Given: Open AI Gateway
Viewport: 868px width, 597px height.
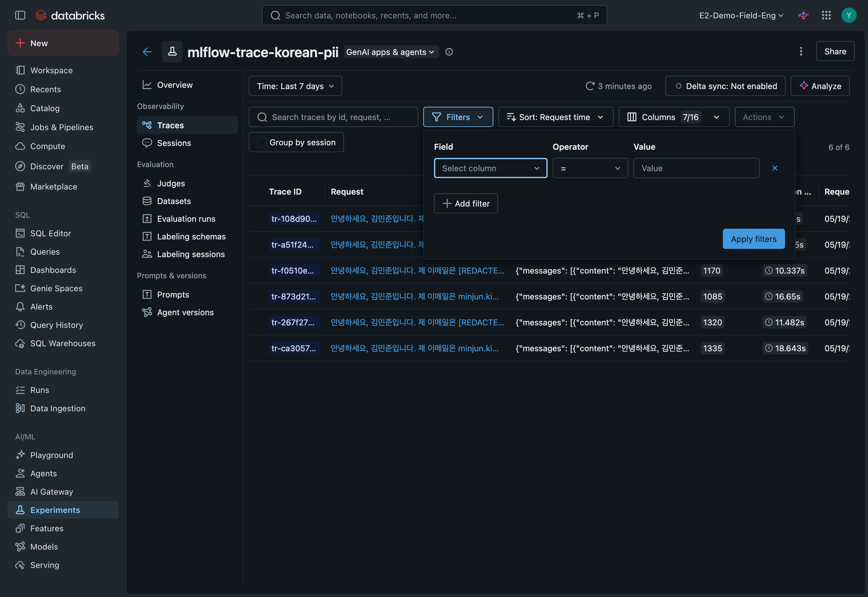Looking at the screenshot, I should click(x=63, y=491).
